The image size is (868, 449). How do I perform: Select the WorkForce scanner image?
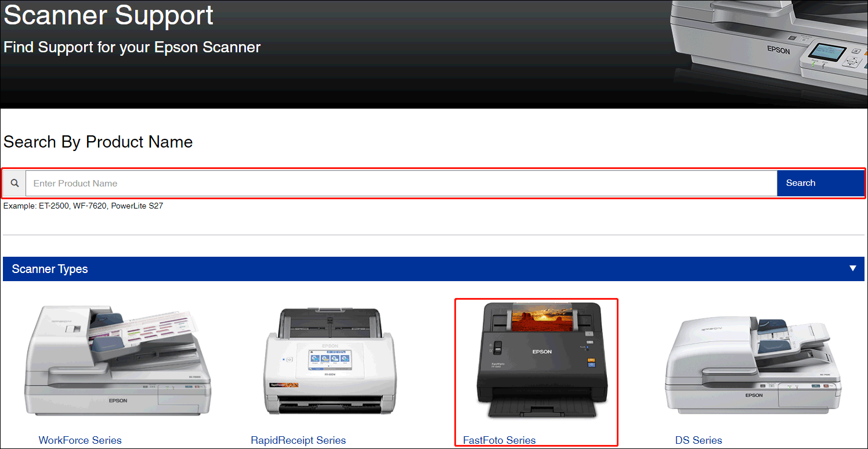(118, 361)
